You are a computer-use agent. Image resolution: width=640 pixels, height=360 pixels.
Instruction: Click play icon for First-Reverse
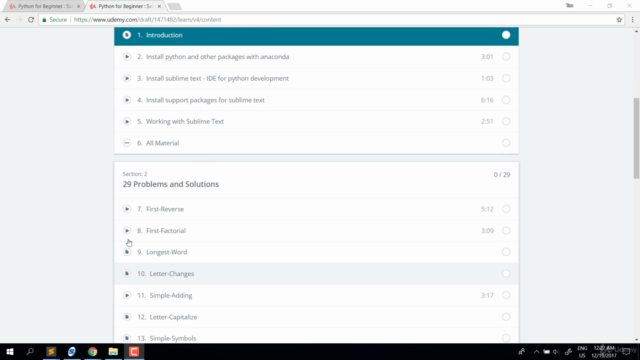point(127,209)
